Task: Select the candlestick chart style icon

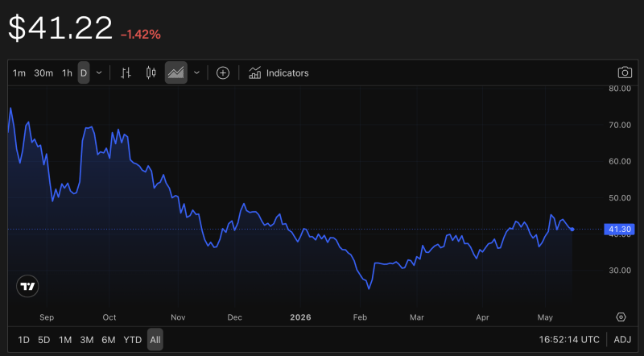Action: click(151, 73)
